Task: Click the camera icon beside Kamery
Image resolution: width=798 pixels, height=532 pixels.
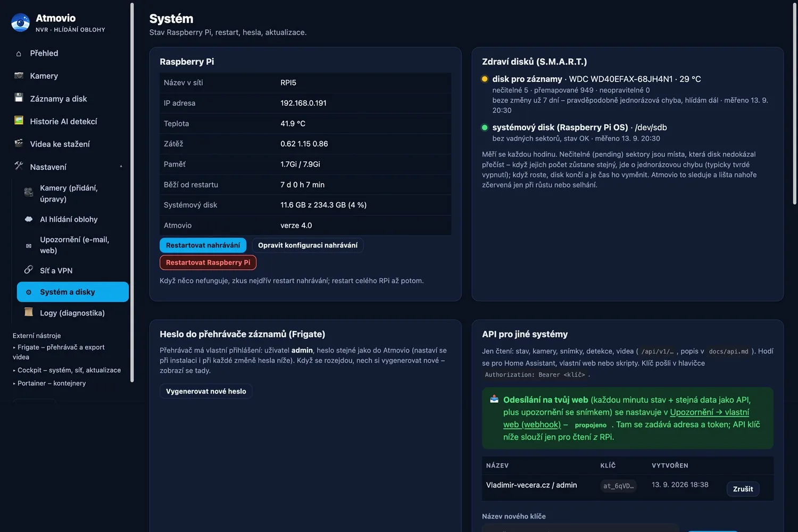Action: tap(19, 76)
